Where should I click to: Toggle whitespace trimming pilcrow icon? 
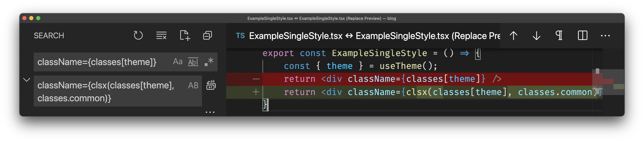(559, 35)
